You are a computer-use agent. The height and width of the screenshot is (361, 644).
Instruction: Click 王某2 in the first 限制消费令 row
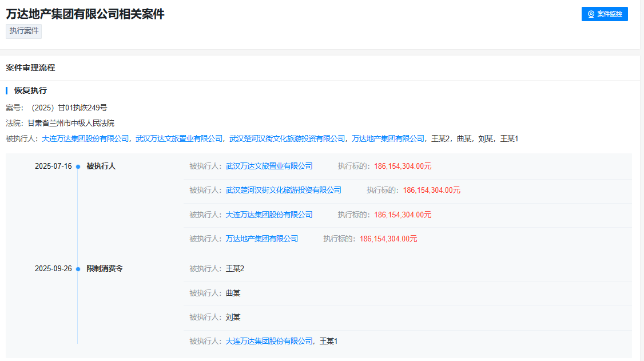tap(235, 268)
